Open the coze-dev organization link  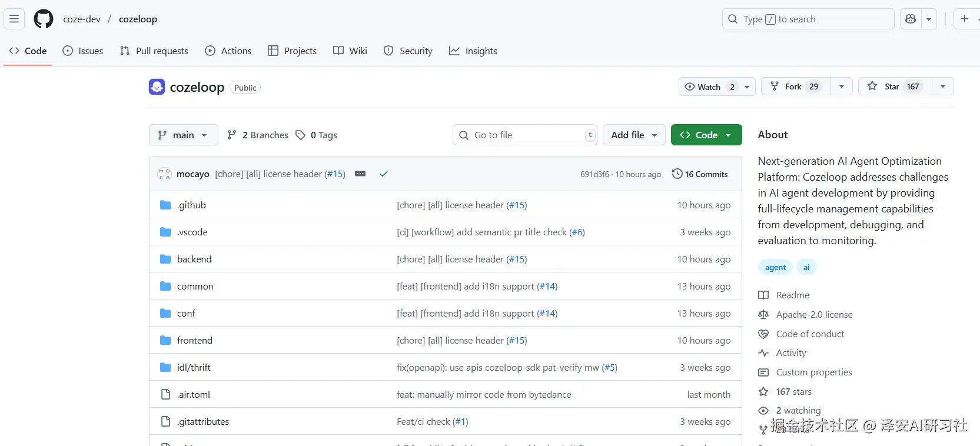[x=82, y=19]
